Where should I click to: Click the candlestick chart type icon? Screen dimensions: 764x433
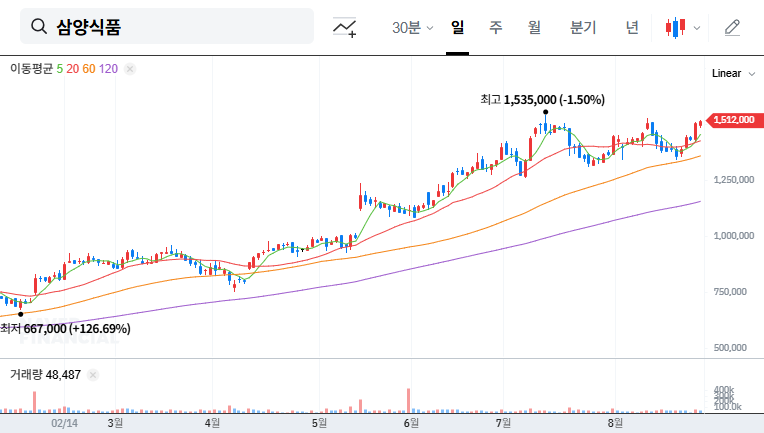click(675, 28)
